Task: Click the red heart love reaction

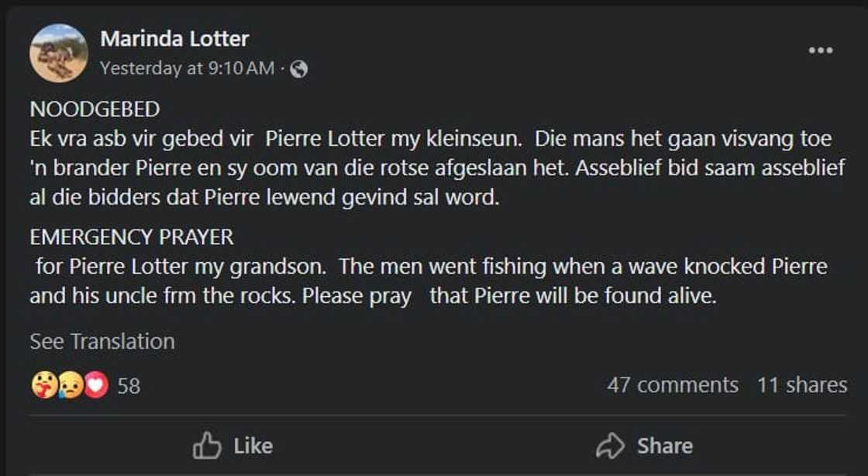Action: pos(96,385)
